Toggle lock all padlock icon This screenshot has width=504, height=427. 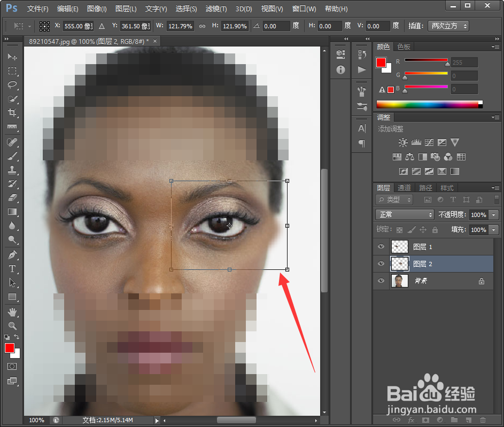pos(435,230)
